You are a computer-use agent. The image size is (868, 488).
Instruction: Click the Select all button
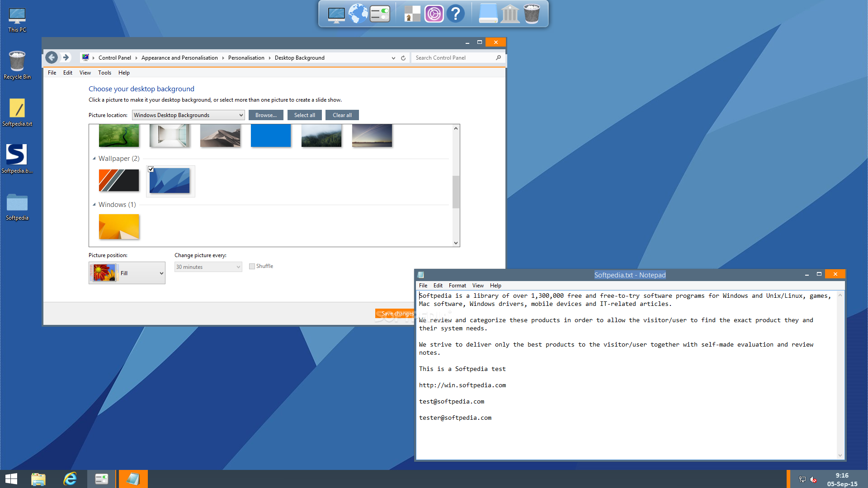pyautogui.click(x=304, y=115)
